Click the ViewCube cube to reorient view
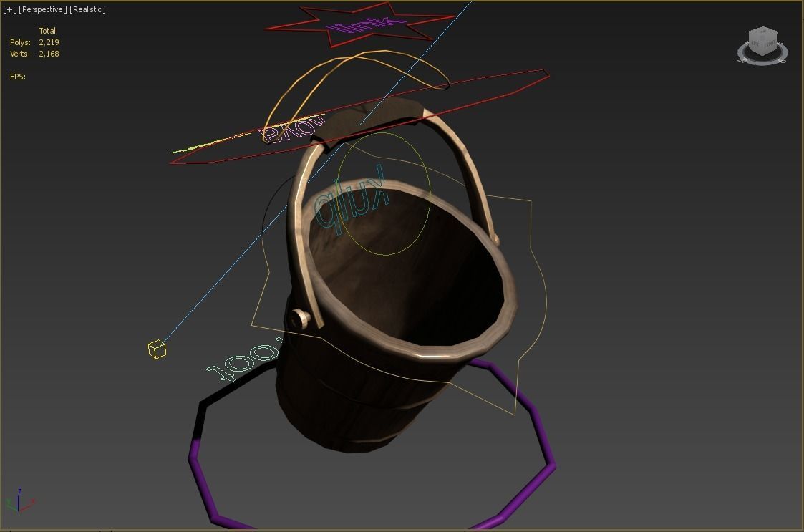This screenshot has width=804, height=532. (762, 41)
